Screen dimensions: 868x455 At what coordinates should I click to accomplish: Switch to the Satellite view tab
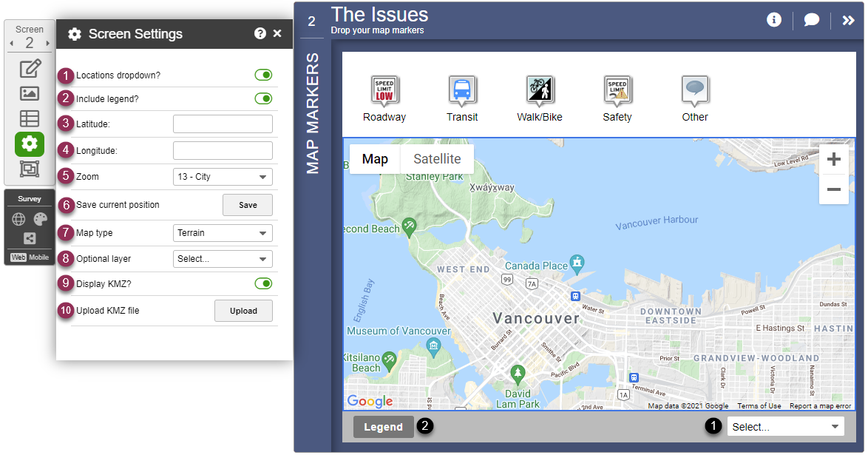[437, 159]
